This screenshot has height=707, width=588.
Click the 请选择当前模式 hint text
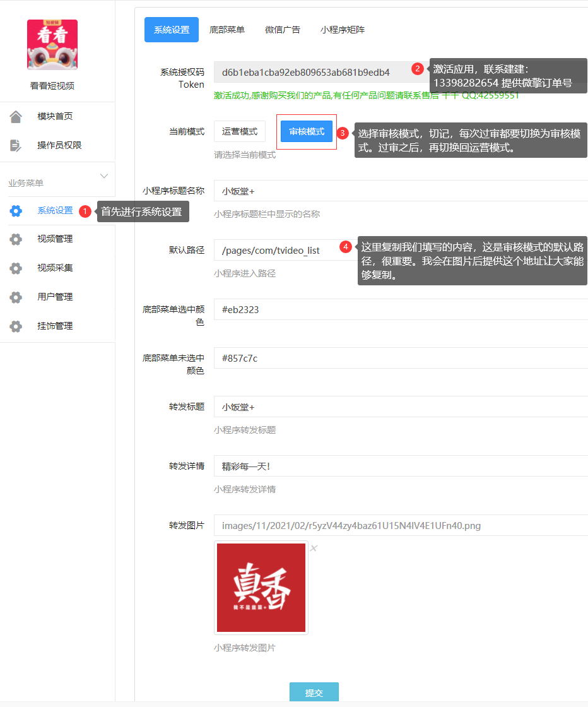coord(245,155)
